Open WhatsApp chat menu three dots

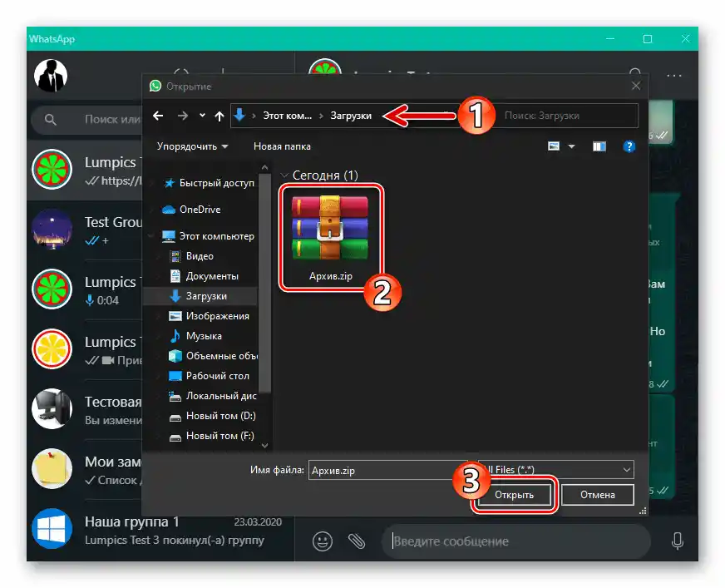click(674, 76)
